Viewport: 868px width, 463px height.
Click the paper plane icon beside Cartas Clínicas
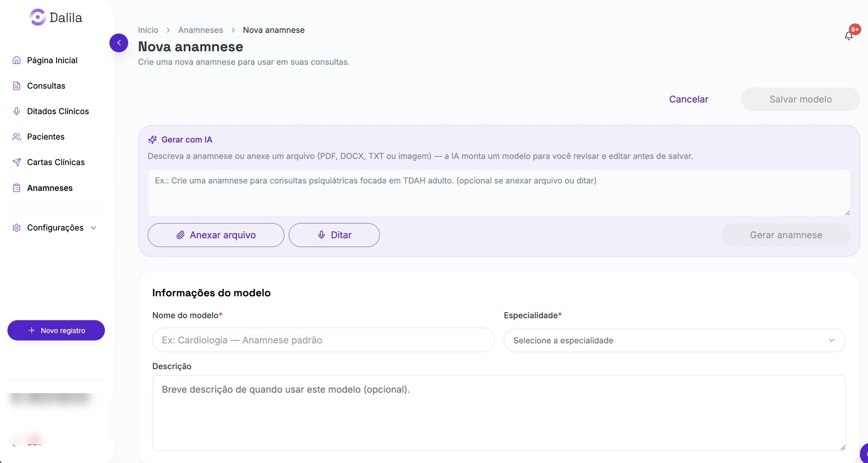coord(16,162)
